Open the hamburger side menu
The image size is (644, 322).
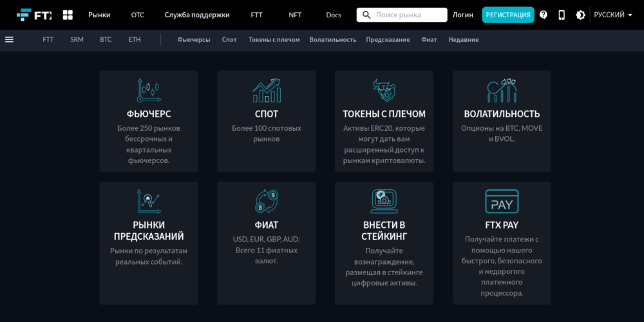(x=9, y=39)
